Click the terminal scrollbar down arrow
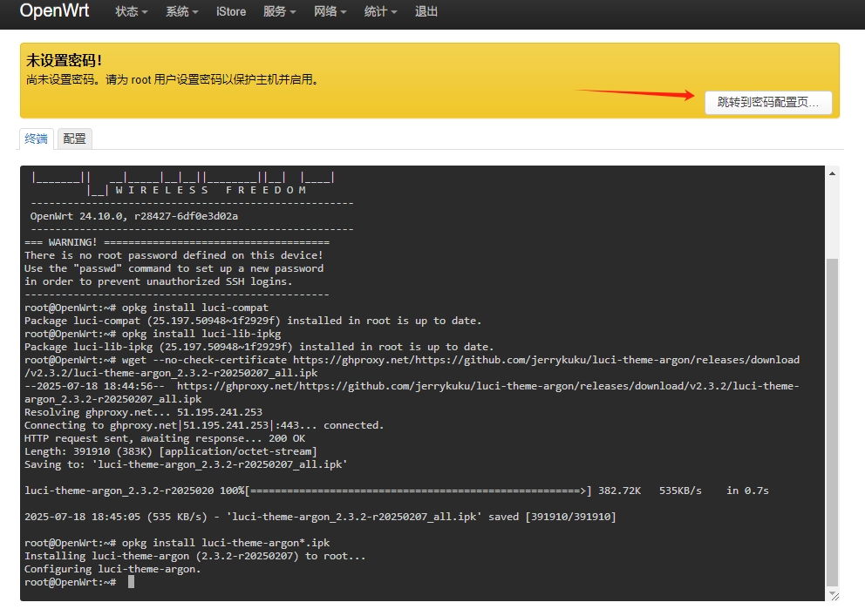The image size is (865, 616). coord(832,592)
